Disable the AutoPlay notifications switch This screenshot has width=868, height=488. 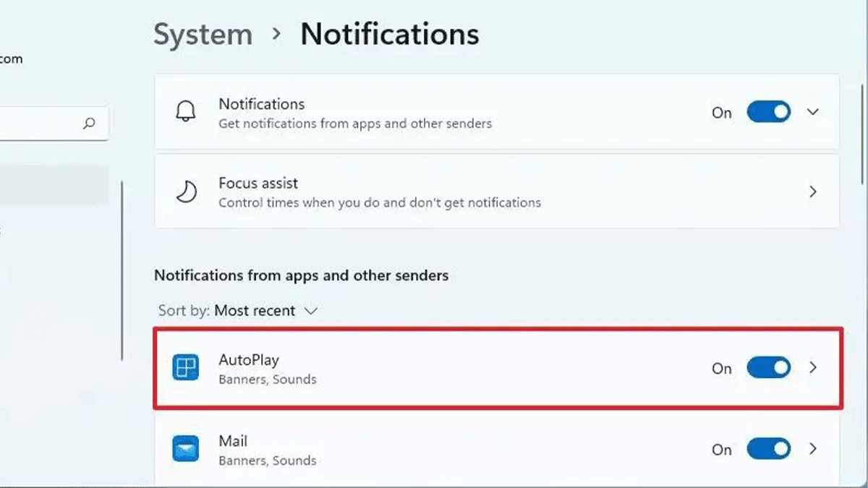[769, 368]
